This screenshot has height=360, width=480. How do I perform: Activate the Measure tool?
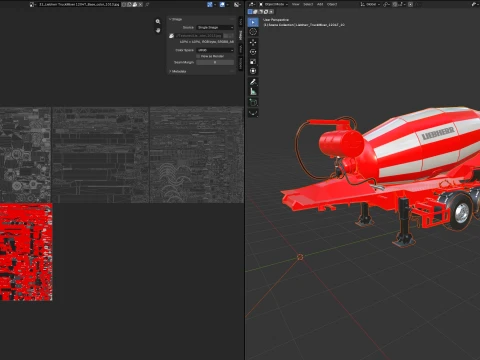coord(253,92)
